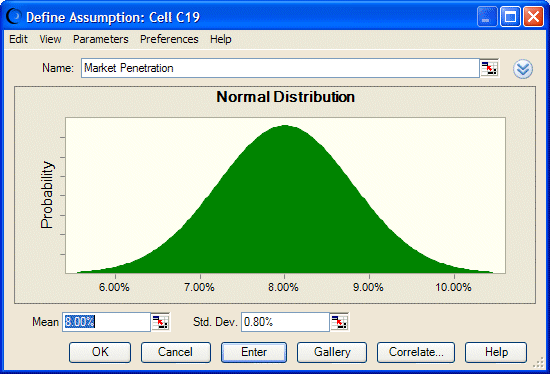550x374 pixels.
Task: Click the Std. Dev. field showing 0.80%
Action: click(285, 322)
